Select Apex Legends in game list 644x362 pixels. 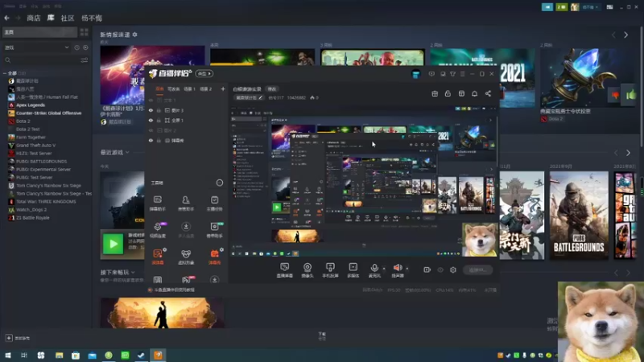(31, 105)
